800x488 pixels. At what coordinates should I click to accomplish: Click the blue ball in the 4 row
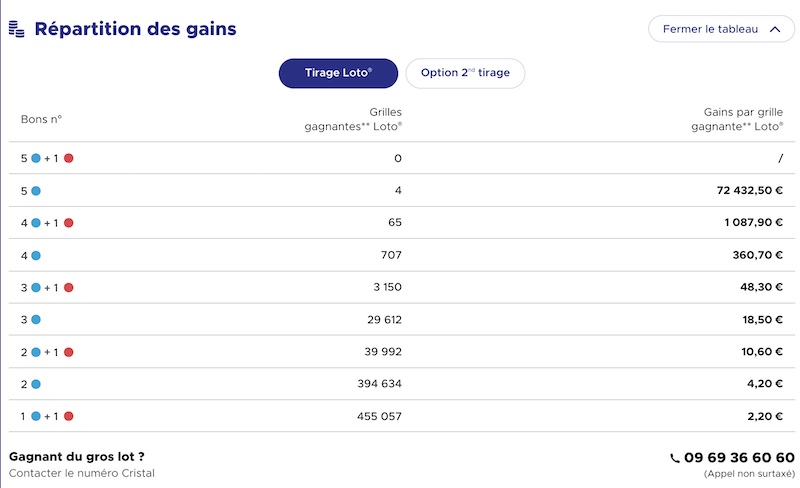click(x=36, y=255)
